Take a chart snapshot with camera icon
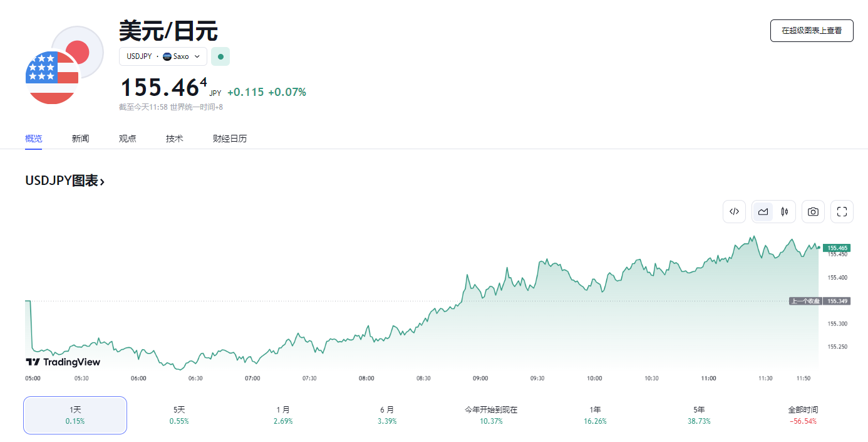The height and width of the screenshot is (442, 868). coord(813,212)
